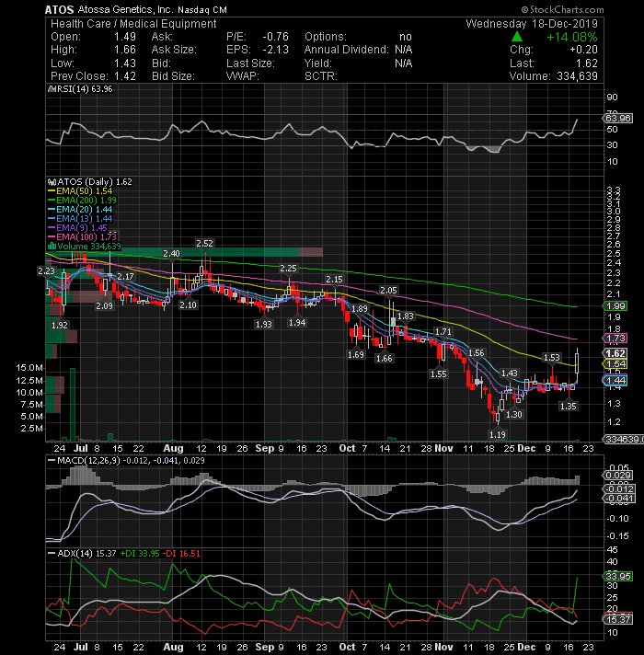The height and width of the screenshot is (655, 644).
Task: Click the 2.05 October high label
Action: coord(388,290)
